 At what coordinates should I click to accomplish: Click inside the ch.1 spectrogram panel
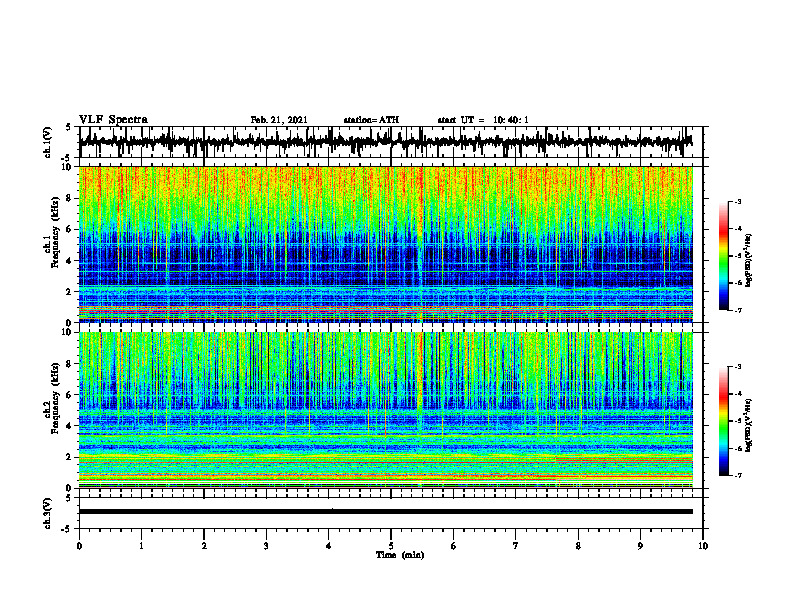385,244
